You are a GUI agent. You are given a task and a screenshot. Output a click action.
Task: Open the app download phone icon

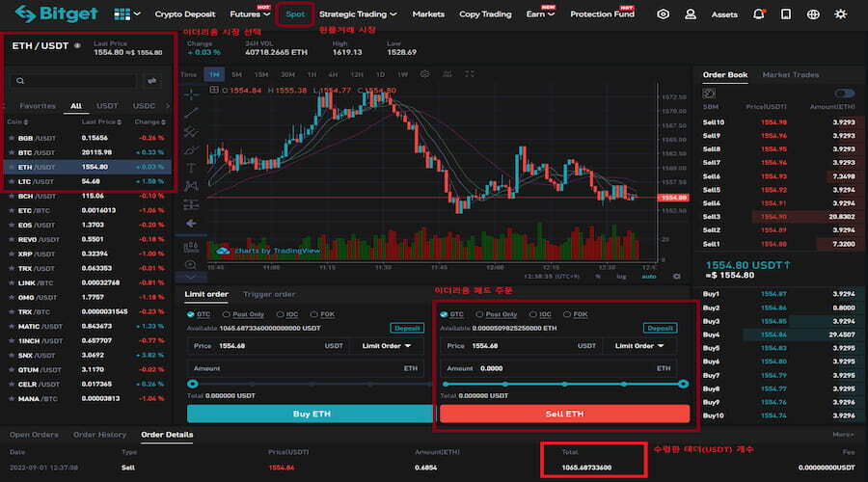785,14
